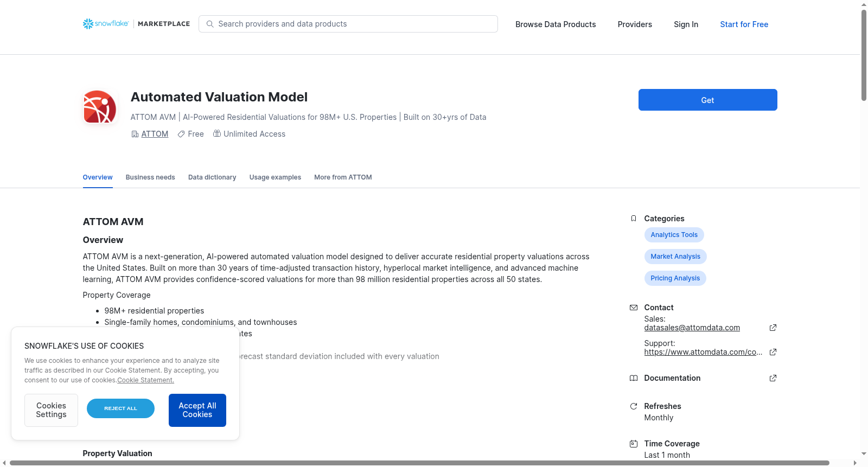
Task: Click into the search providers field
Action: pyautogui.click(x=348, y=24)
